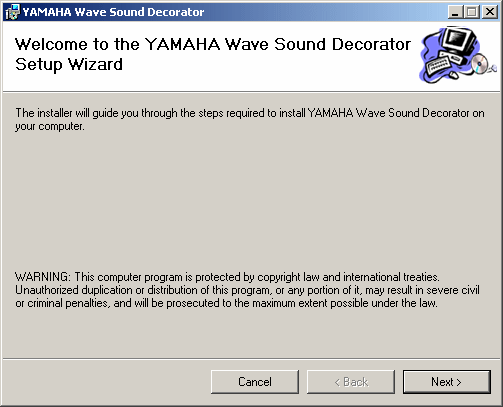
Task: Click the disabled < Back button
Action: tap(351, 382)
